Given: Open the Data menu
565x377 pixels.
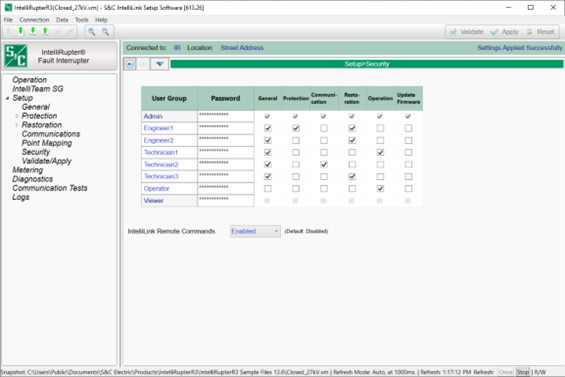Looking at the screenshot, I should [x=62, y=20].
